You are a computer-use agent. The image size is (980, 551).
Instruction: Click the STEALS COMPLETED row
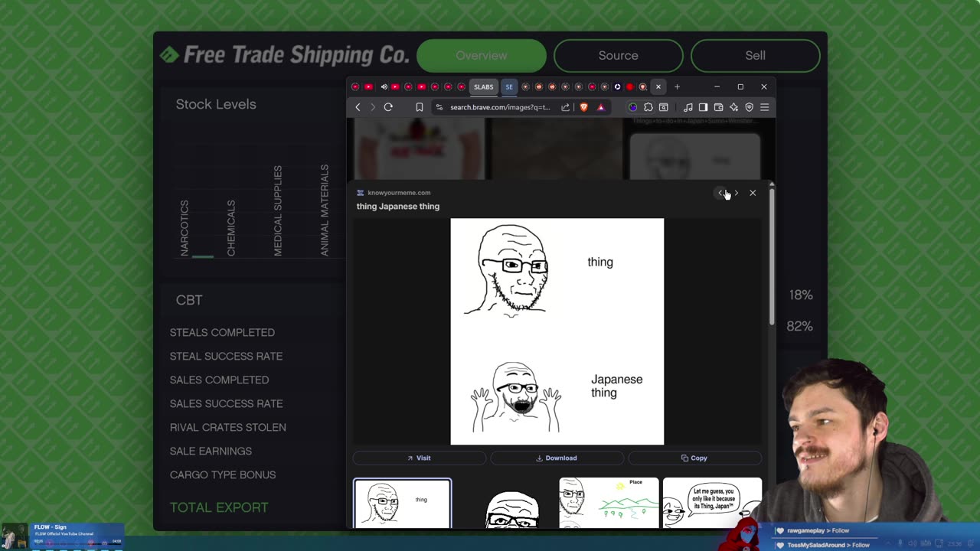[222, 332]
